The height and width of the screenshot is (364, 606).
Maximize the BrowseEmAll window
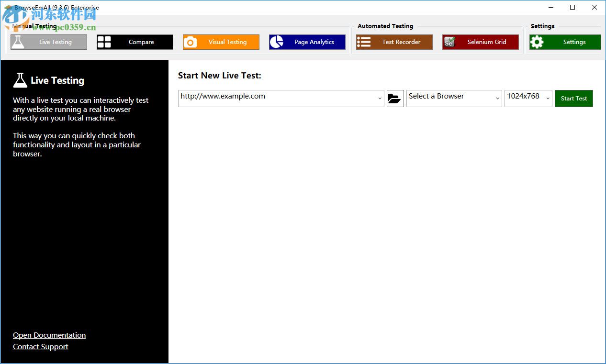coord(572,7)
